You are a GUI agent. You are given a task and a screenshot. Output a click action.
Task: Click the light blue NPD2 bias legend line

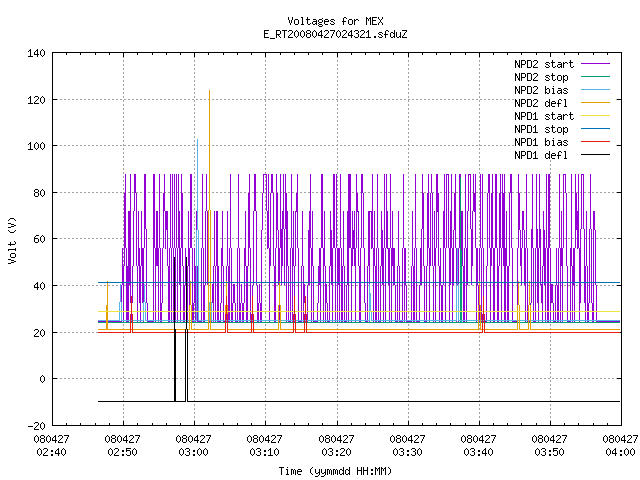pyautogui.click(x=596, y=89)
